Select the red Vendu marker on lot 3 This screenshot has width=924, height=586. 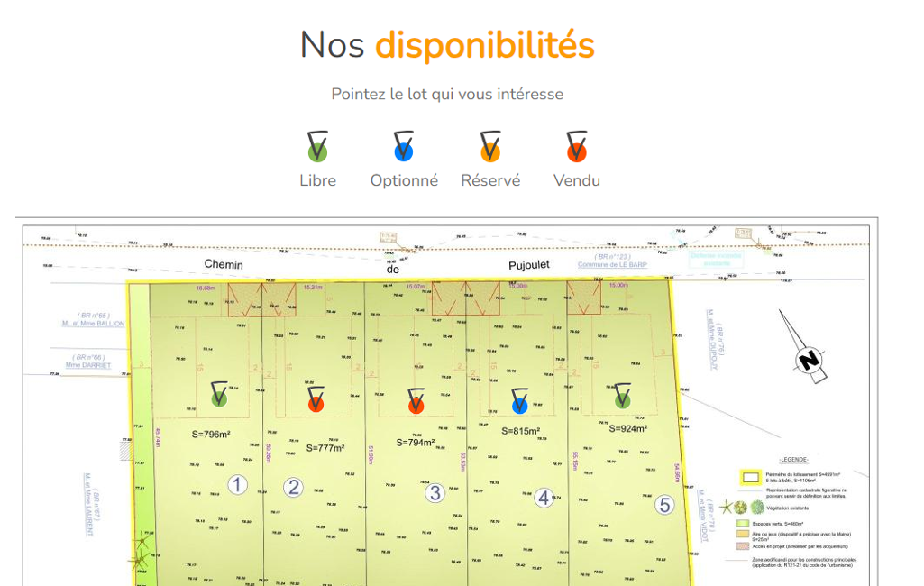[416, 401]
